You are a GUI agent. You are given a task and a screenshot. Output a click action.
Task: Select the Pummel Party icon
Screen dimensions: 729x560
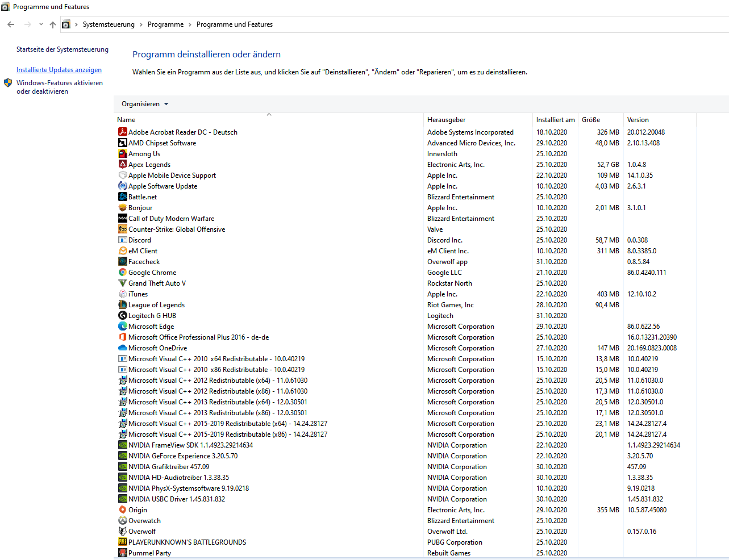pyautogui.click(x=122, y=553)
